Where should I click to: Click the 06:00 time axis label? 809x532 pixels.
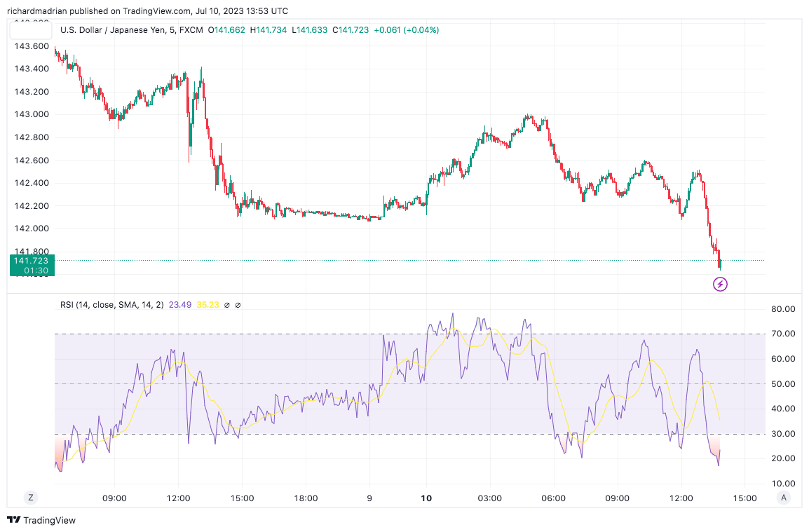(x=554, y=498)
